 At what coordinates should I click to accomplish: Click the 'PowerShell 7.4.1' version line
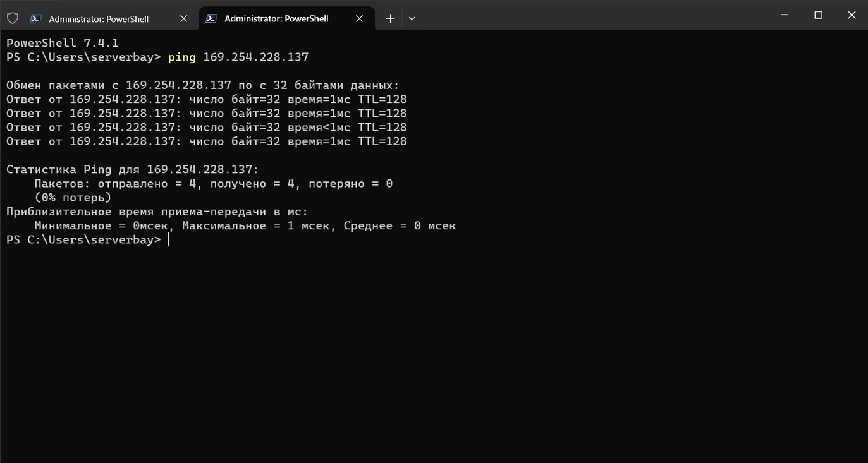click(63, 43)
